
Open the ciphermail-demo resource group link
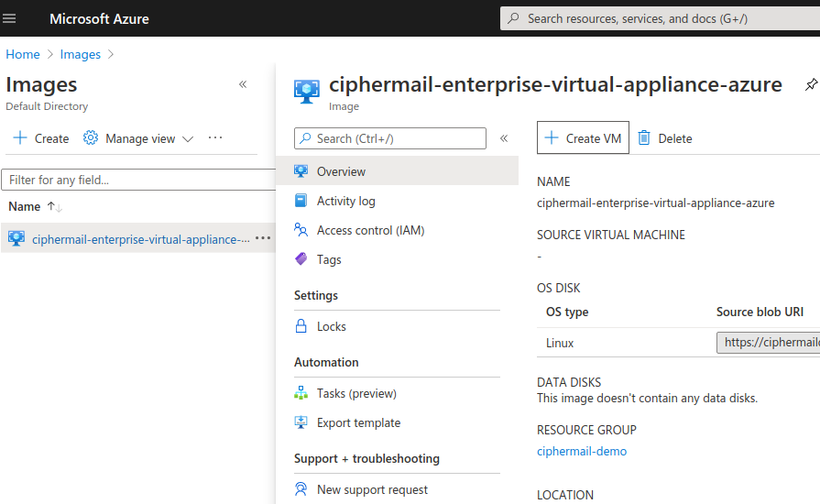click(x=582, y=451)
